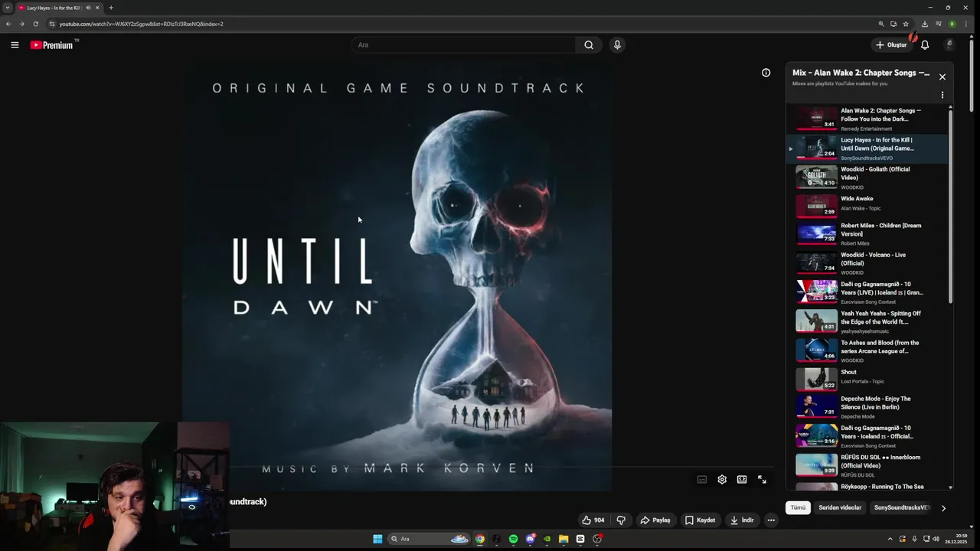The width and height of the screenshot is (980, 551).
Task: Play Alan Wake 2 Chapter Songs video
Action: pyautogui.click(x=868, y=119)
